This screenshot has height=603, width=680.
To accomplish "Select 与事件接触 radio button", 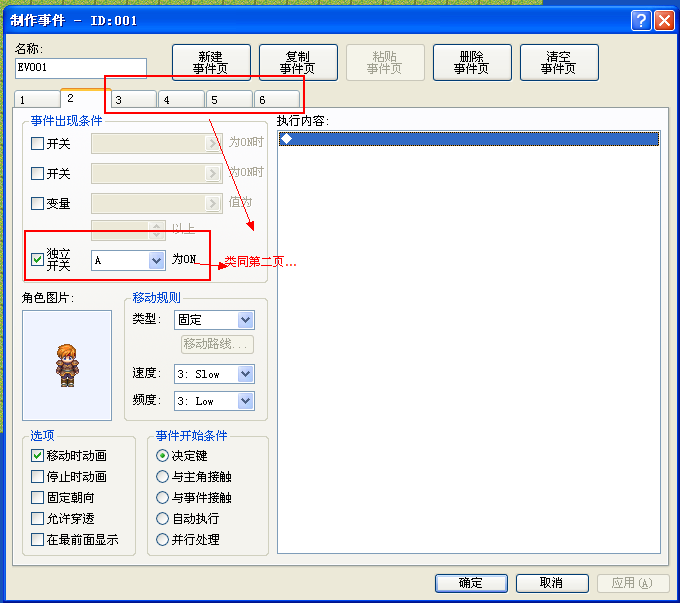I will [x=162, y=497].
